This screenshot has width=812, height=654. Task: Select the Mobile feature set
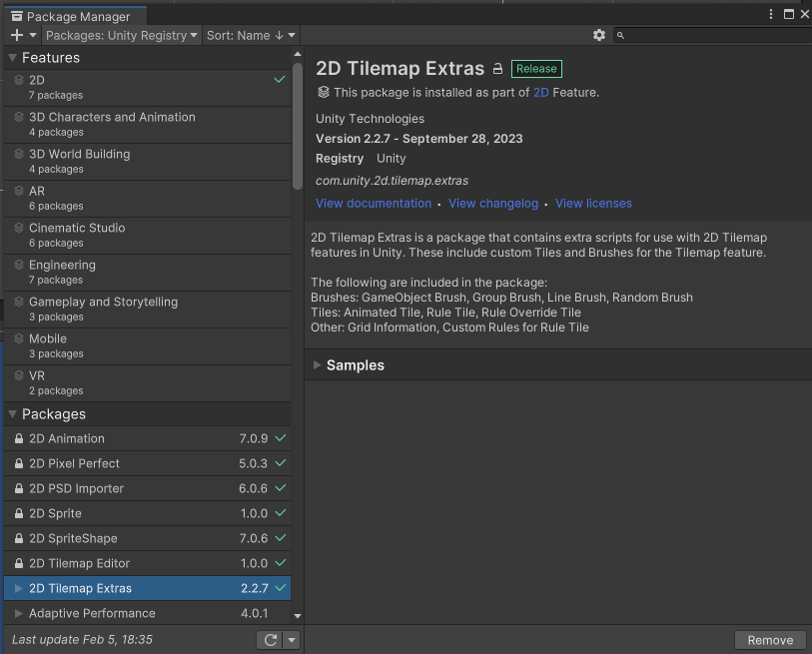[147, 346]
